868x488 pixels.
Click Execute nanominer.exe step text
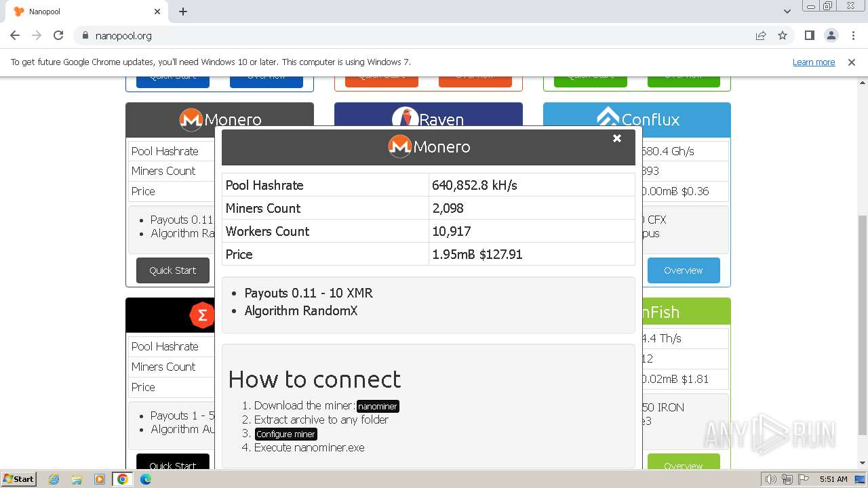pyautogui.click(x=309, y=447)
